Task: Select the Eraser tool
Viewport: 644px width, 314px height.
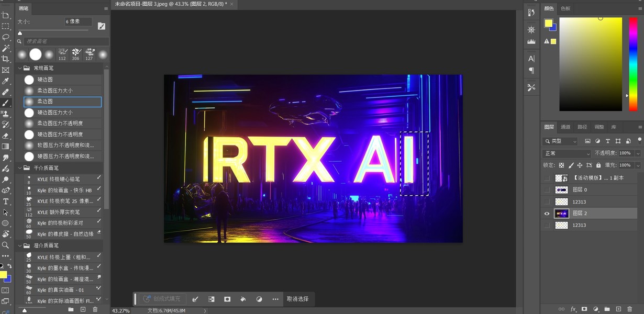Action: (5, 136)
